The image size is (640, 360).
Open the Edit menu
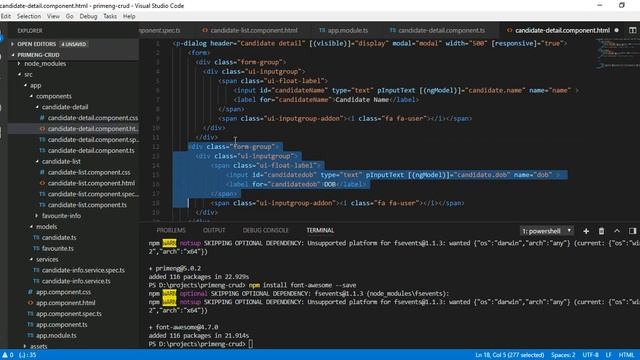[6, 16]
